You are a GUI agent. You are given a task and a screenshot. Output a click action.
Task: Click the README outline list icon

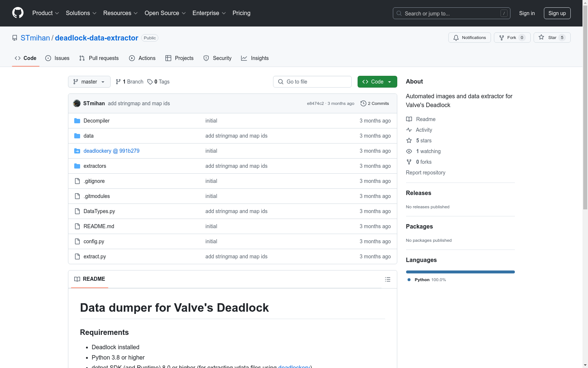coord(387,279)
